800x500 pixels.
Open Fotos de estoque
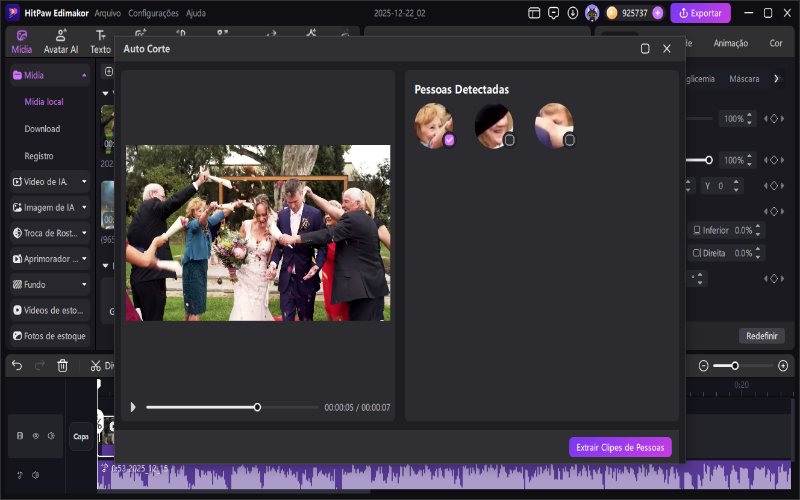50,336
